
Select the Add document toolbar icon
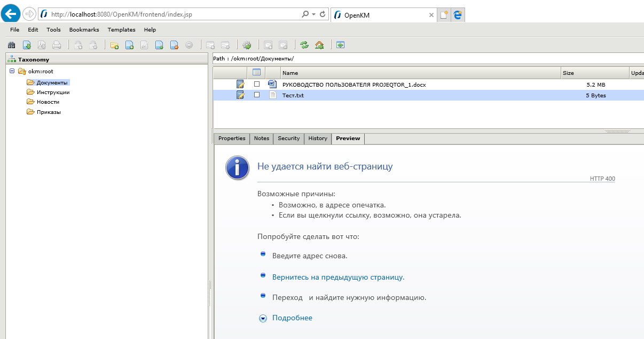click(x=129, y=45)
